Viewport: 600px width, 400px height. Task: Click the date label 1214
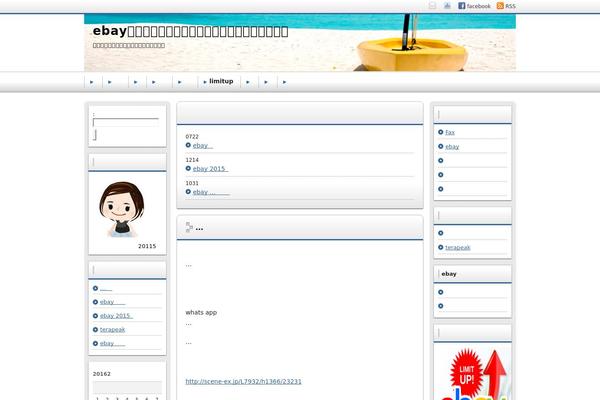pos(192,160)
